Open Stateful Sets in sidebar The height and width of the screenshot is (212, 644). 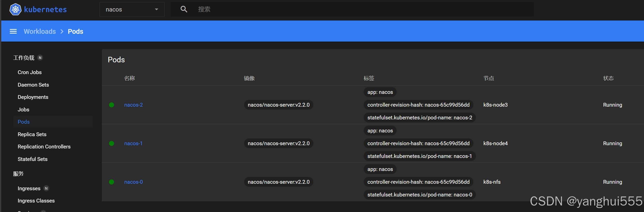[33, 159]
